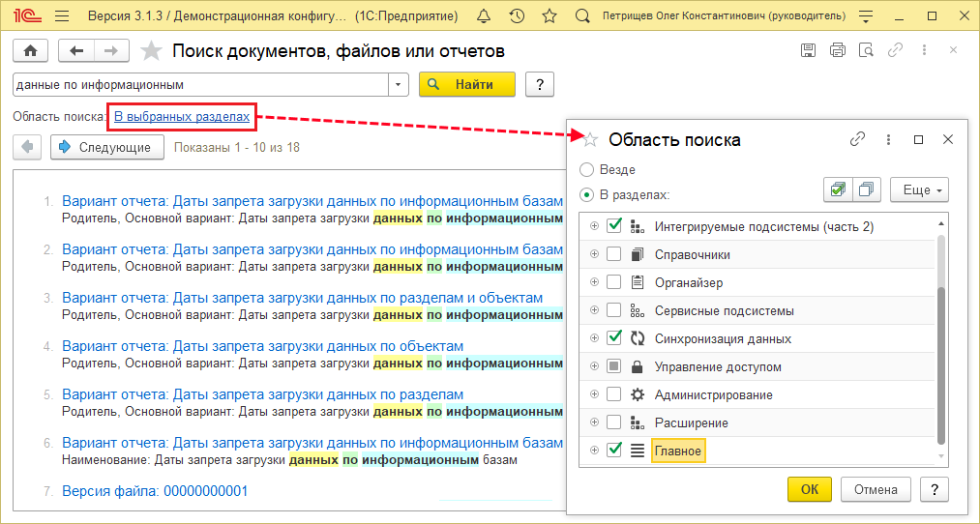Add Область поиска dialog to favorites

[590, 139]
